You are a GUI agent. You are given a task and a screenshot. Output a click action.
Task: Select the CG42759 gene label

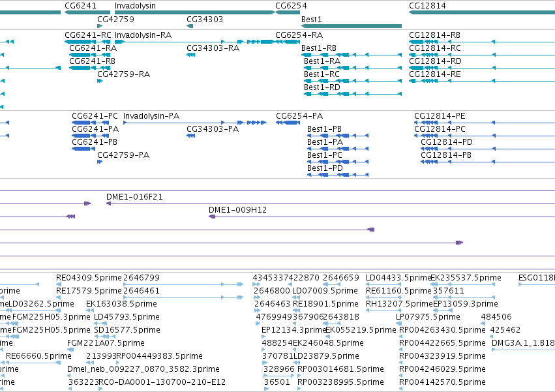click(115, 19)
